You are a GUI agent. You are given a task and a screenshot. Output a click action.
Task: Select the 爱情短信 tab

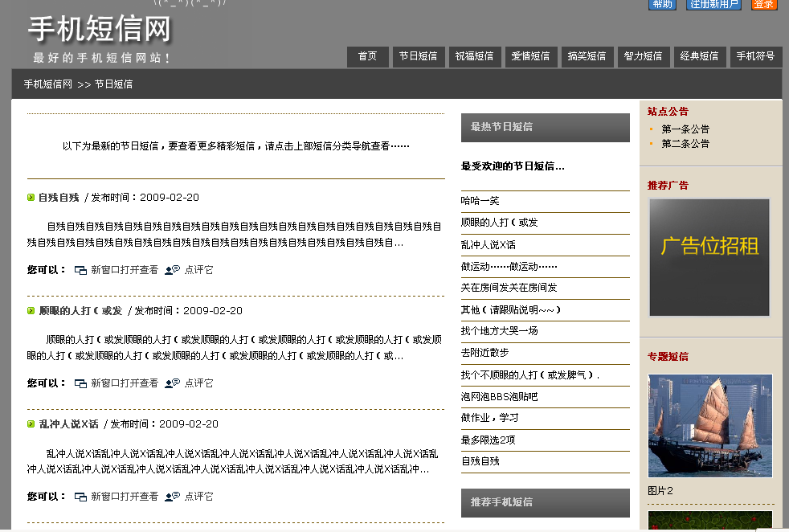531,56
